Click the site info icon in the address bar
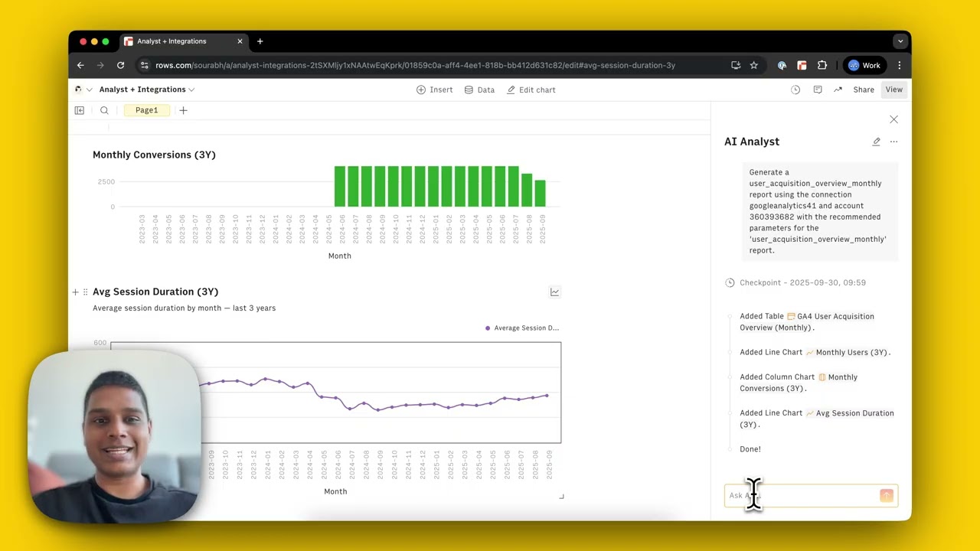This screenshot has width=980, height=551. coord(144,65)
